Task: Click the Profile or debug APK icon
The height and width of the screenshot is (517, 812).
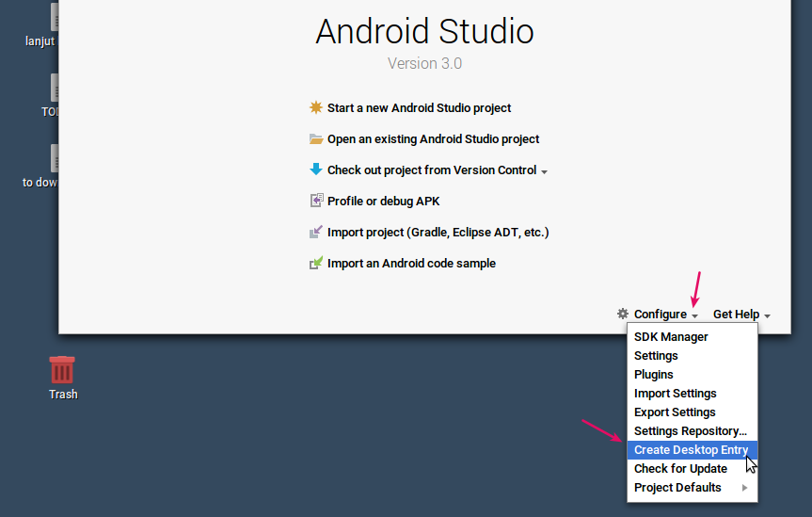Action: click(x=316, y=201)
